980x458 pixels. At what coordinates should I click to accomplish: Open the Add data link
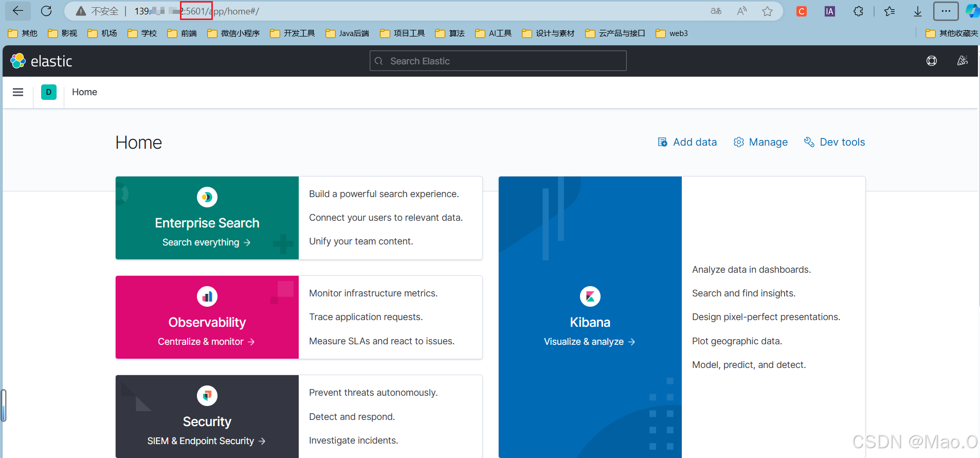tap(687, 142)
